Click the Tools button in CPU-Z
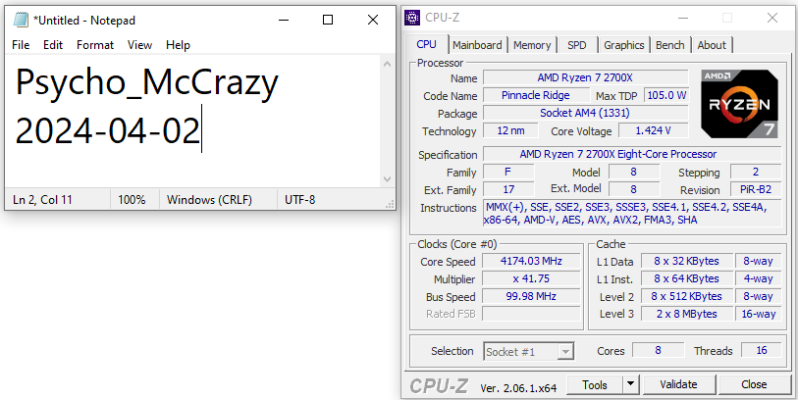 click(x=595, y=385)
